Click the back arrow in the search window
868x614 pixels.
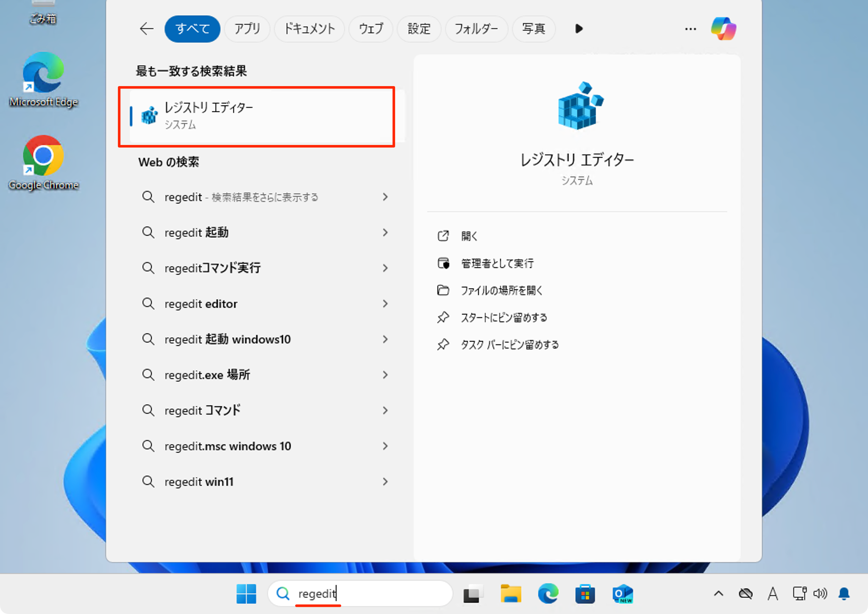[146, 28]
